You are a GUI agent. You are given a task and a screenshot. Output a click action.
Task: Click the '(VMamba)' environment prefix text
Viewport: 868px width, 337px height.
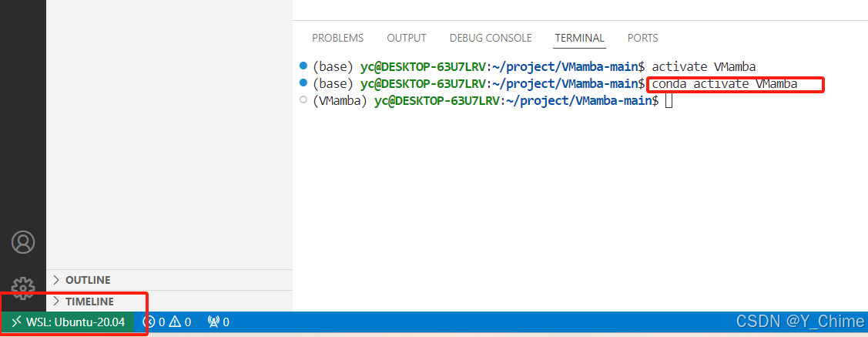click(x=340, y=102)
